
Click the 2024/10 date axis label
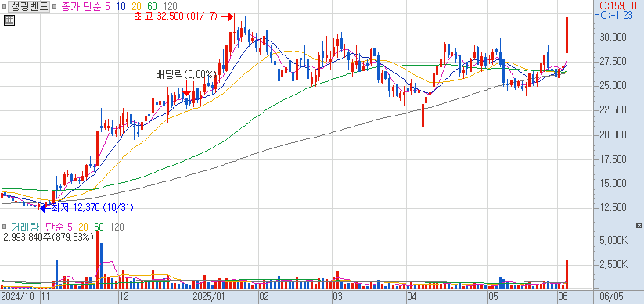click(x=18, y=297)
